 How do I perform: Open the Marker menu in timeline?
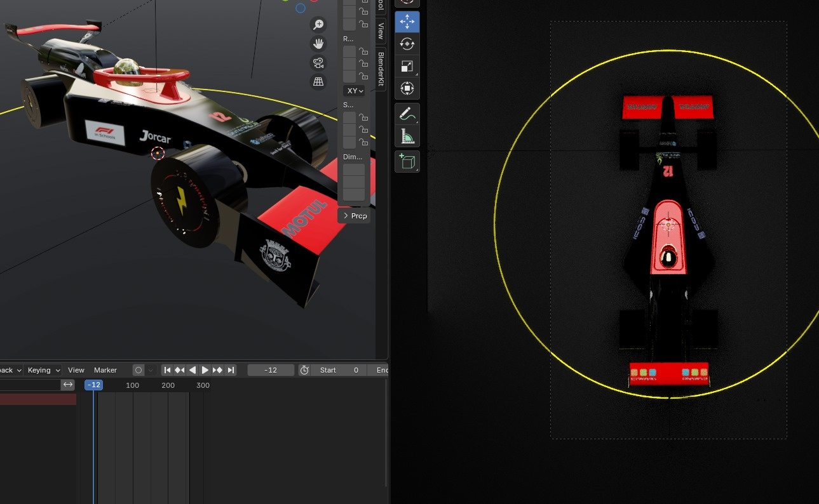[x=105, y=370]
